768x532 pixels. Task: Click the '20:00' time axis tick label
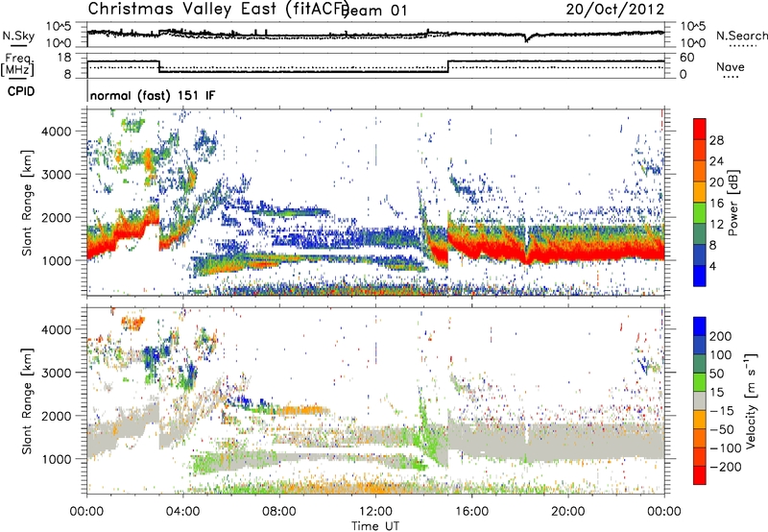568,512
